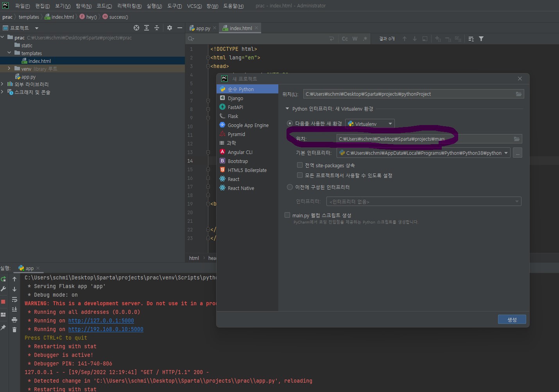Browse for virtualenv location folder
The width and height of the screenshot is (559, 392).
point(517,139)
